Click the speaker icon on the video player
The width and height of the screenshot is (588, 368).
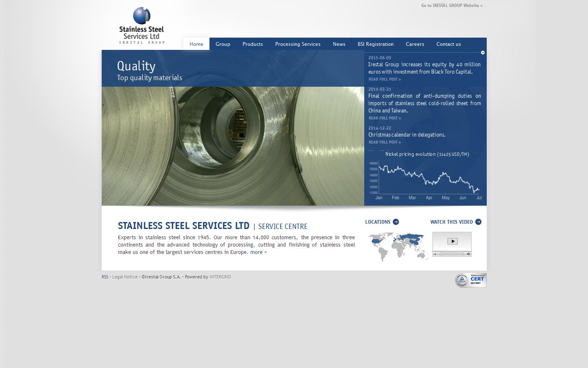click(x=468, y=254)
